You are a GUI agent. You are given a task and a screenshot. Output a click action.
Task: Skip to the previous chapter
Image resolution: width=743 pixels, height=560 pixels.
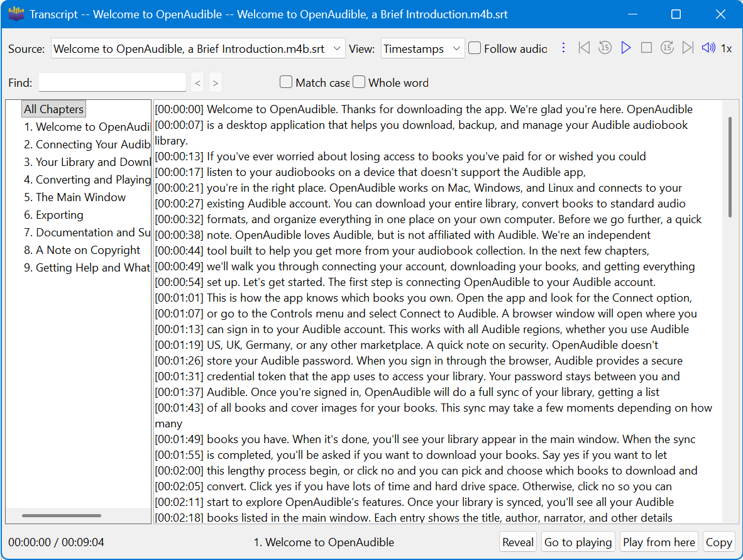click(x=584, y=48)
